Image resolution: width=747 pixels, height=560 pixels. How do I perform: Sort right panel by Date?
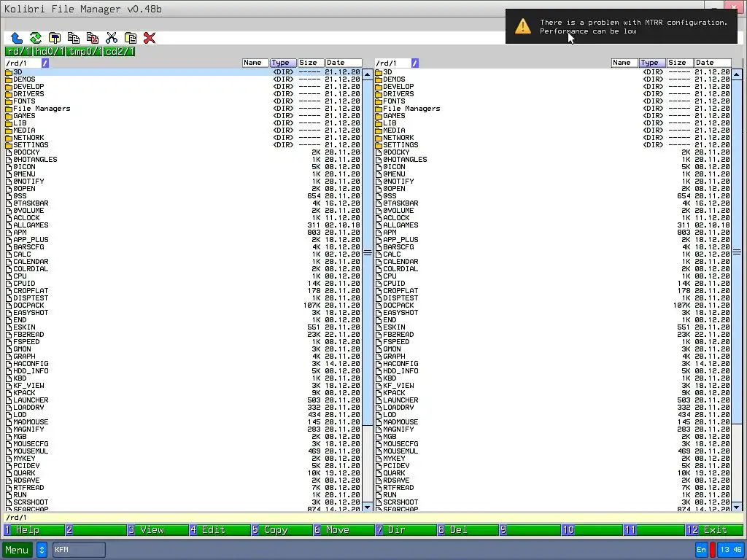[713, 63]
